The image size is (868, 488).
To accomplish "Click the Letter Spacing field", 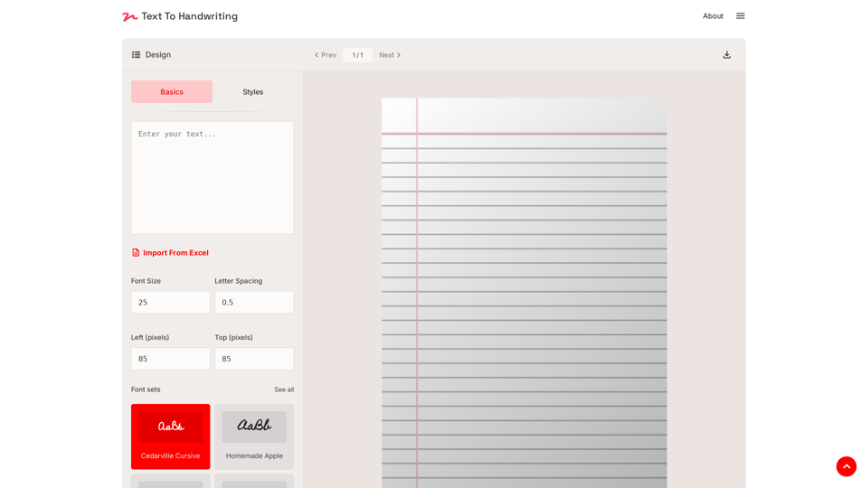I will (254, 303).
